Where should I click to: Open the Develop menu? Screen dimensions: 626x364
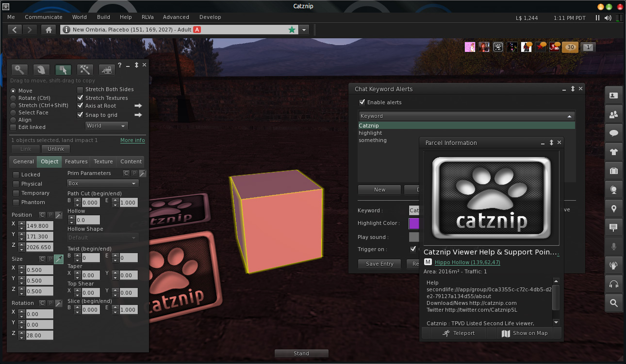(210, 17)
